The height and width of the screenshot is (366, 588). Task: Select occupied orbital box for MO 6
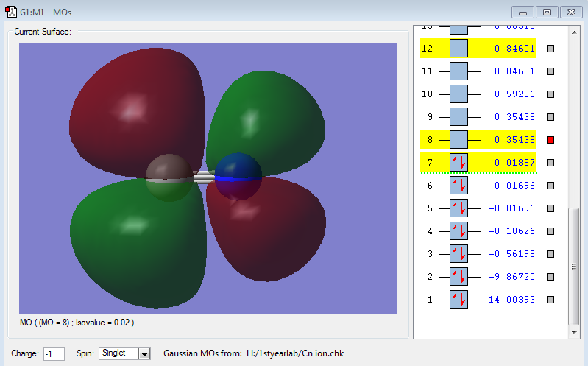point(458,186)
